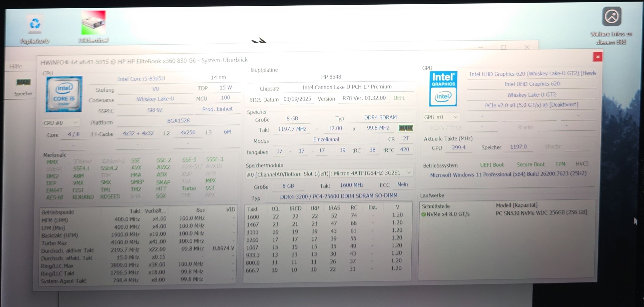
Task: Select the 1600 row in timings table
Action: [x=328, y=215]
